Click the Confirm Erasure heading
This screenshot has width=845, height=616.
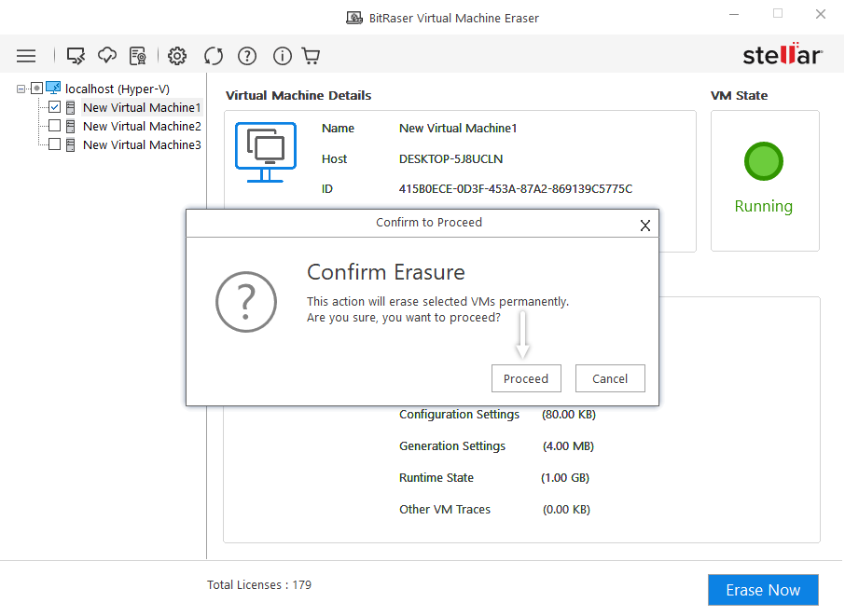[386, 272]
